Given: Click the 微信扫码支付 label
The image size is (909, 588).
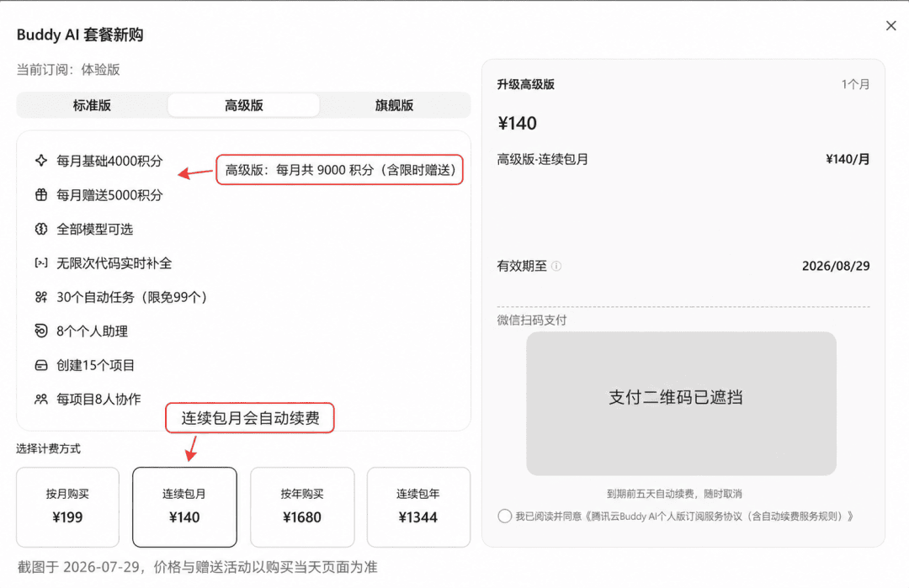Looking at the screenshot, I should tap(532, 320).
